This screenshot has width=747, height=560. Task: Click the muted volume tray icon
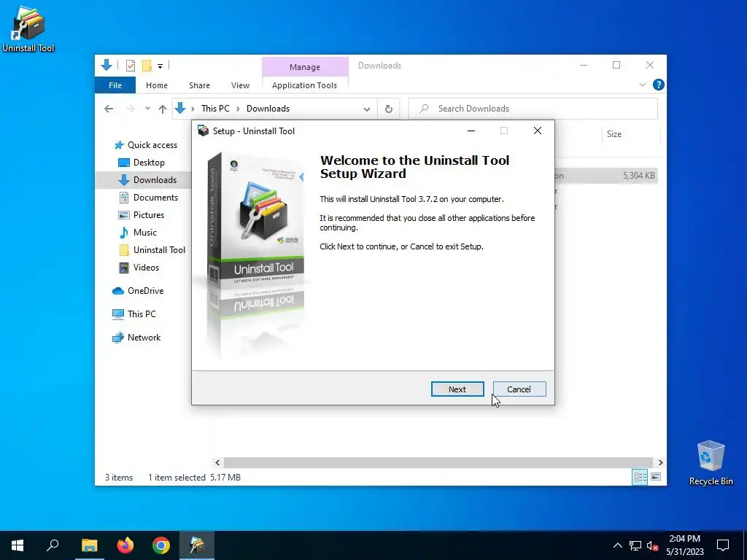653,545
